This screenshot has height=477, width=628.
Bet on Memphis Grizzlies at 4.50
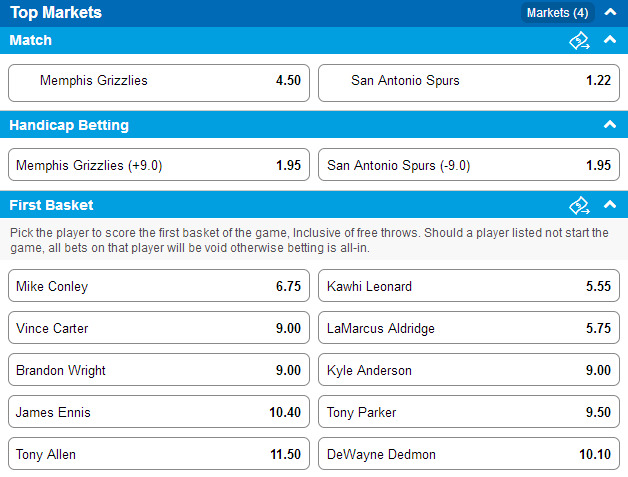click(x=159, y=83)
